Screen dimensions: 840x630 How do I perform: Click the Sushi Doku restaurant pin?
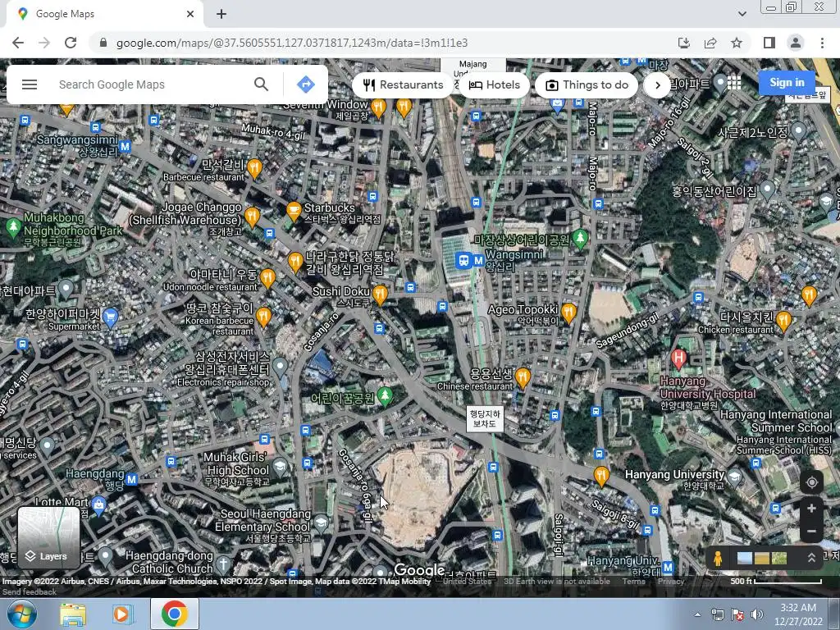coord(380,294)
